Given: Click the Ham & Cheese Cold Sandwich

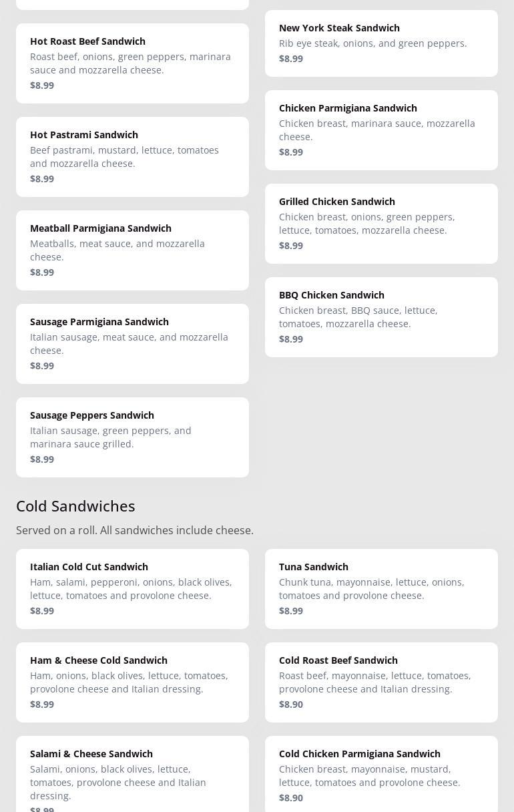Looking at the screenshot, I should (x=132, y=682).
